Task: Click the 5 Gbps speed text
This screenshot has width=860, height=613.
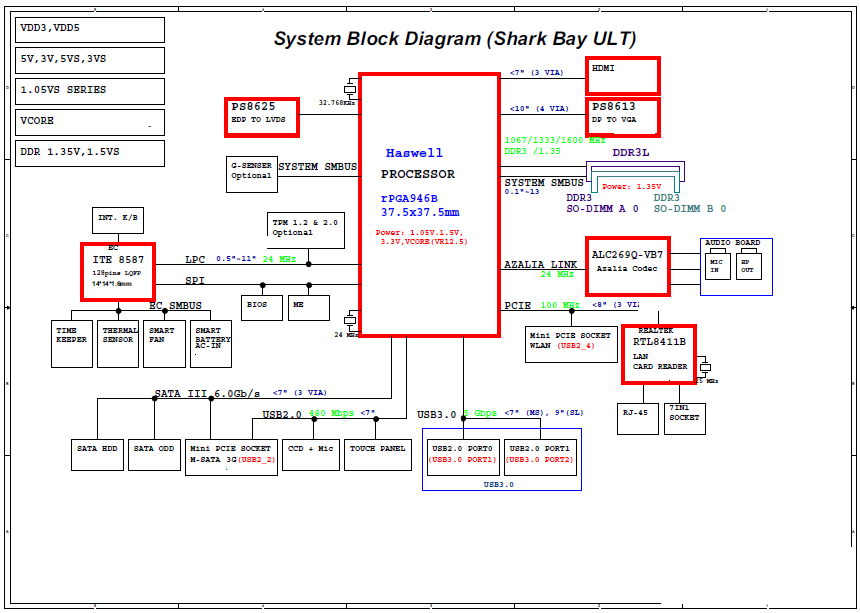Action: pos(480,413)
